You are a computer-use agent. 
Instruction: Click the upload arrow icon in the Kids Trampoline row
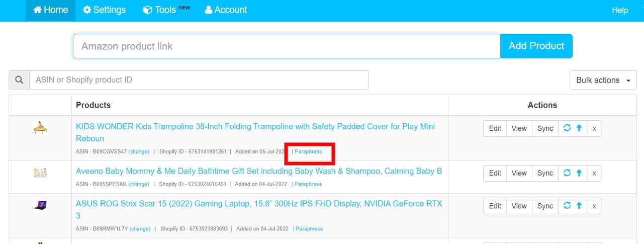579,128
